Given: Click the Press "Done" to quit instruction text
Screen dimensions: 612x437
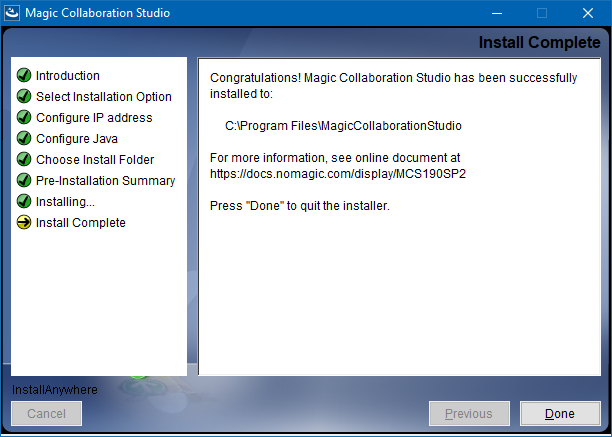Looking at the screenshot, I should (x=300, y=206).
